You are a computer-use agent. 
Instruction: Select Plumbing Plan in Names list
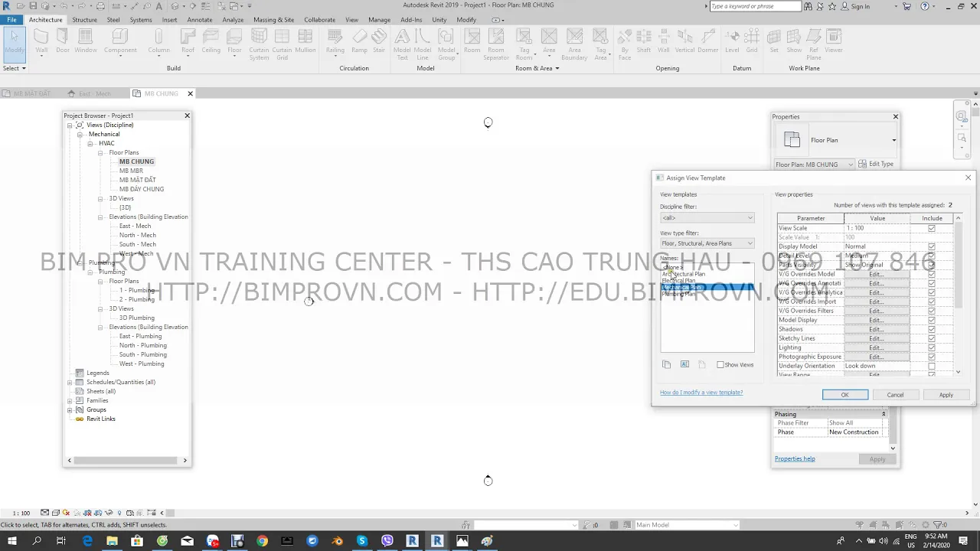pos(679,295)
